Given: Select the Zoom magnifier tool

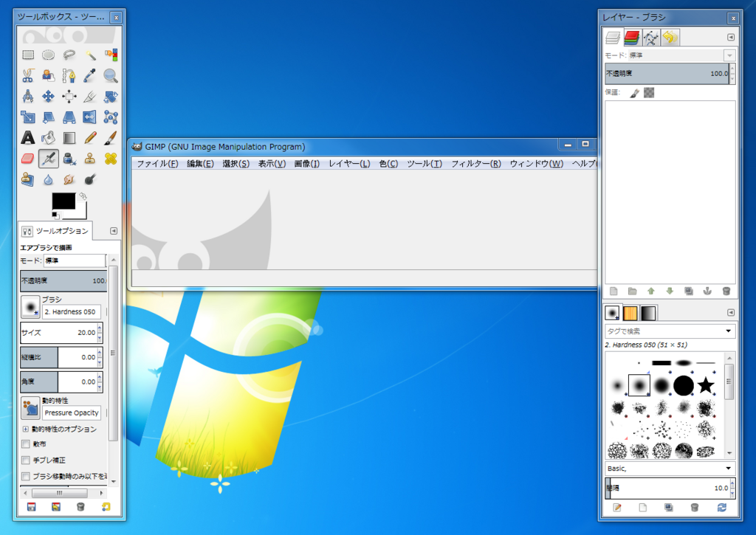Looking at the screenshot, I should (111, 76).
